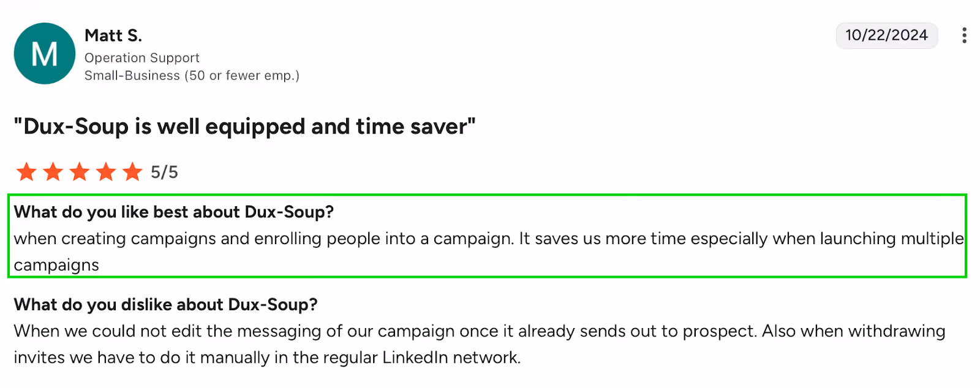The height and width of the screenshot is (388, 980).
Task: Select the first star in the rating
Action: (27, 172)
